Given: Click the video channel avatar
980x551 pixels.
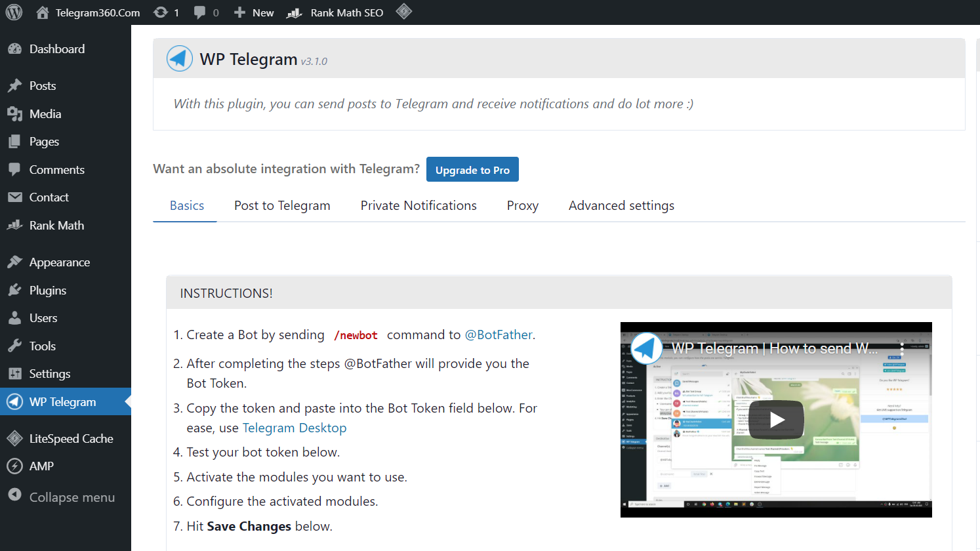Looking at the screenshot, I should 647,348.
